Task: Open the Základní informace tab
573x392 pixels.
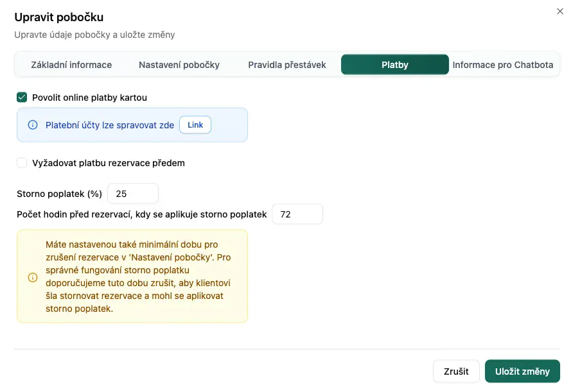Action: coord(71,65)
